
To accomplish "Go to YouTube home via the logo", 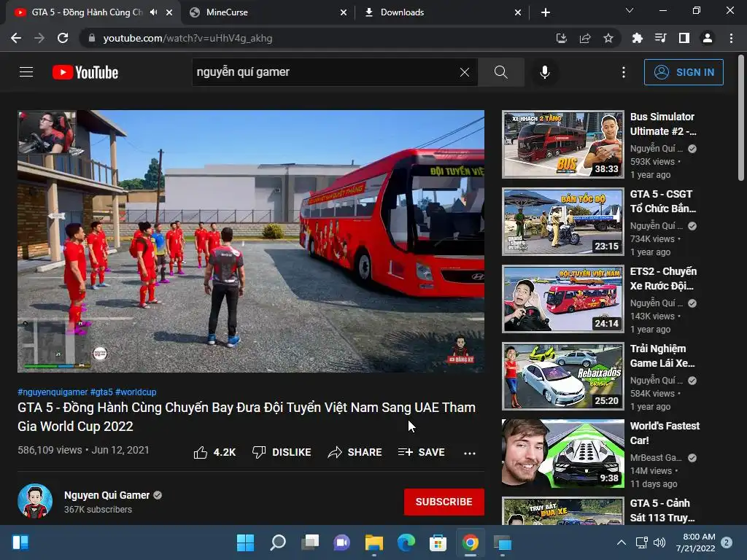I will tap(85, 72).
